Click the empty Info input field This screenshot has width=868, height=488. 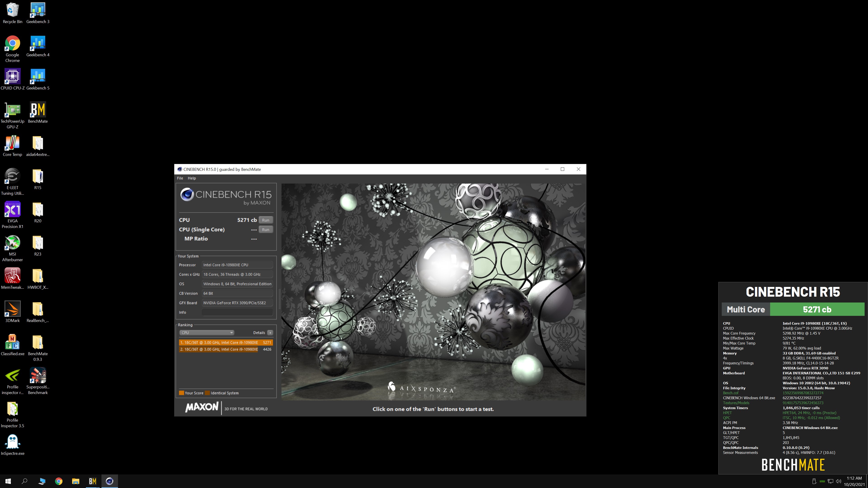tap(237, 312)
